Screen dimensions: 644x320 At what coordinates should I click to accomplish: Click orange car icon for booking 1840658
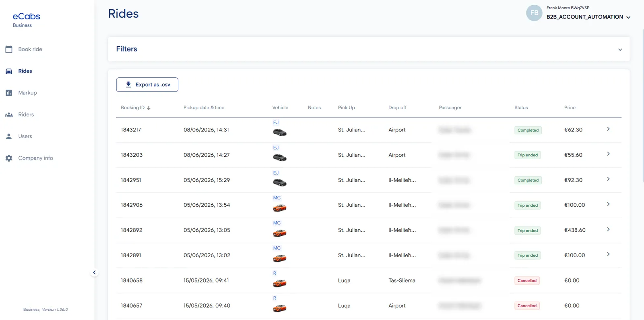280,283
